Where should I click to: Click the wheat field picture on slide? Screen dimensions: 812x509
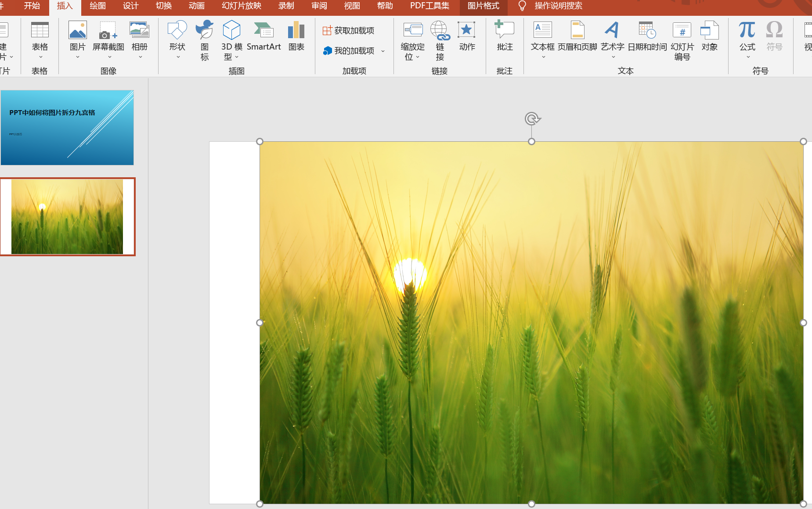tap(531, 323)
